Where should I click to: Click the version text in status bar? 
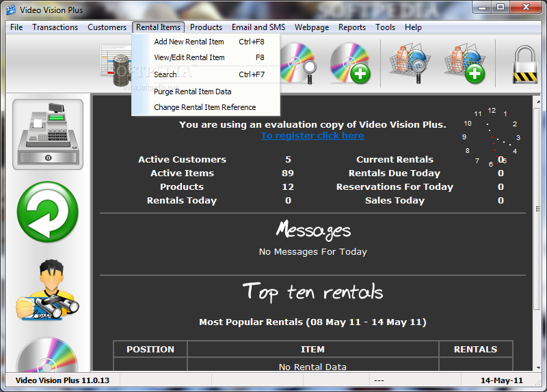62,380
